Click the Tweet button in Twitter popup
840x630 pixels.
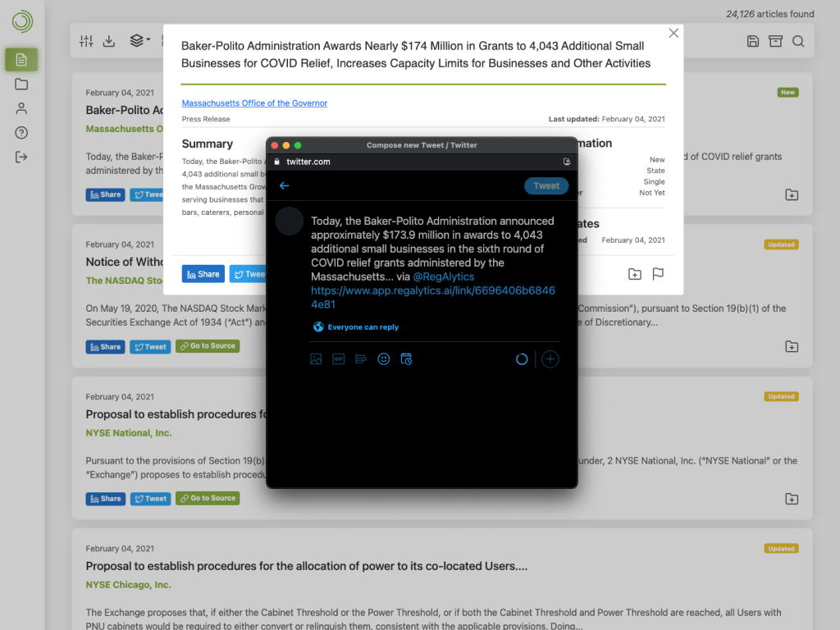pyautogui.click(x=546, y=186)
